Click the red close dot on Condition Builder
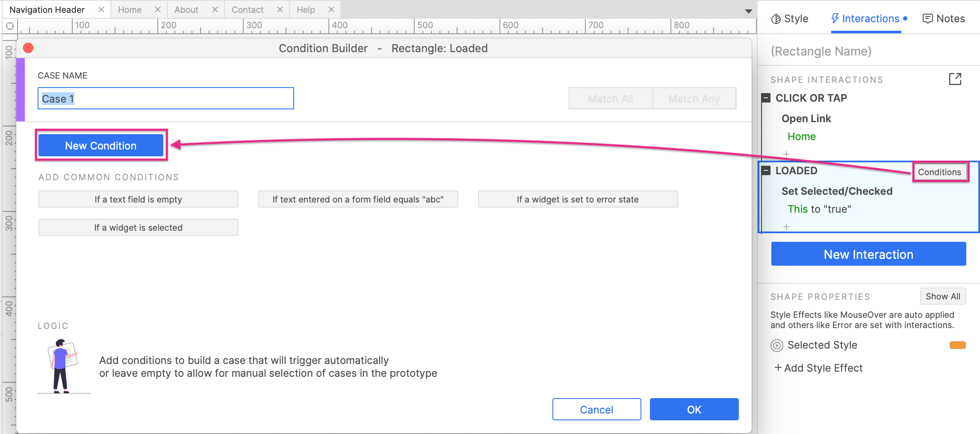This screenshot has width=980, height=434. [28, 48]
